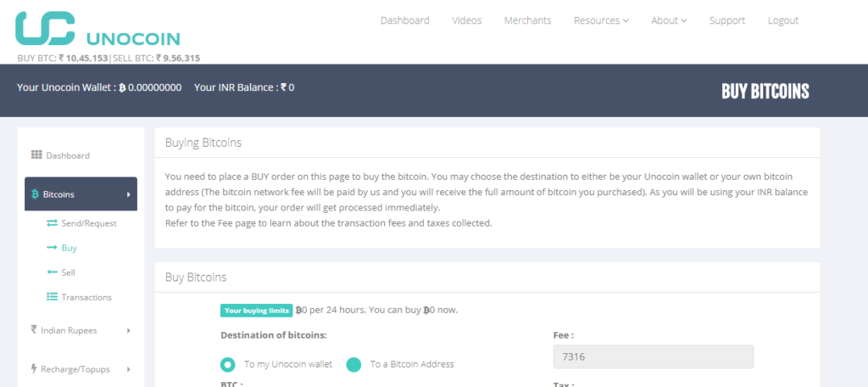Expand the Indian Rupees submenu arrow

tap(129, 330)
